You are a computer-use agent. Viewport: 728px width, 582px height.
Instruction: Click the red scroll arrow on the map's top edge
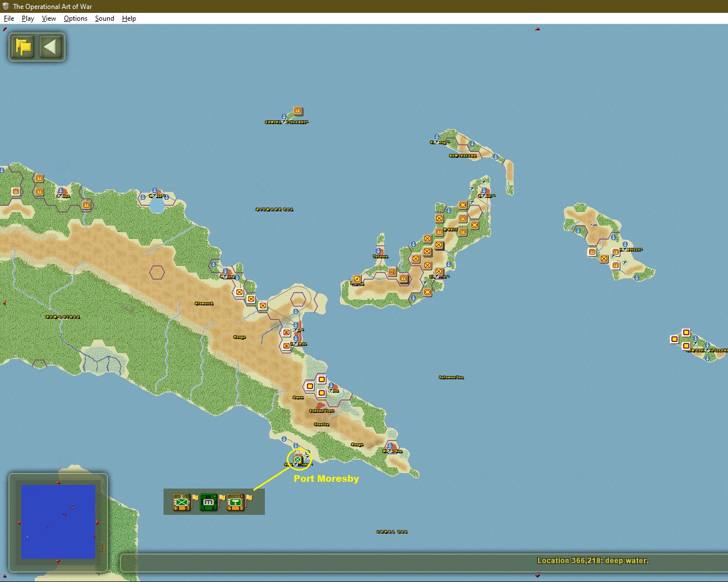(538, 29)
